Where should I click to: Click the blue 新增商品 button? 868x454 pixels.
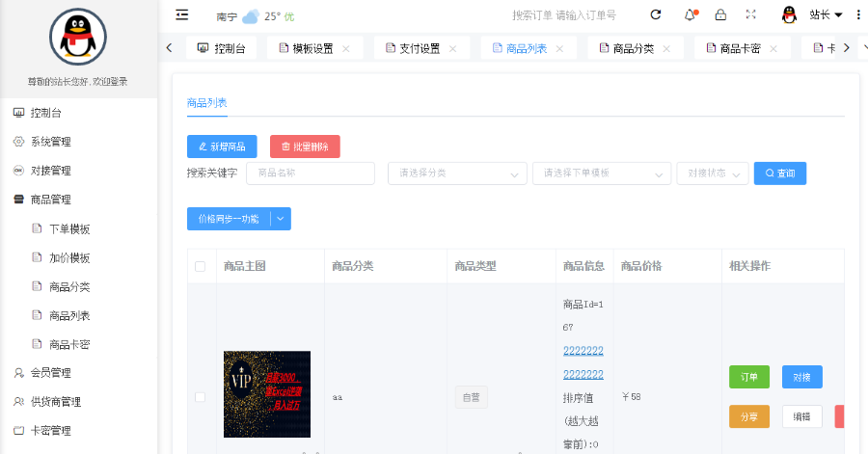222,147
